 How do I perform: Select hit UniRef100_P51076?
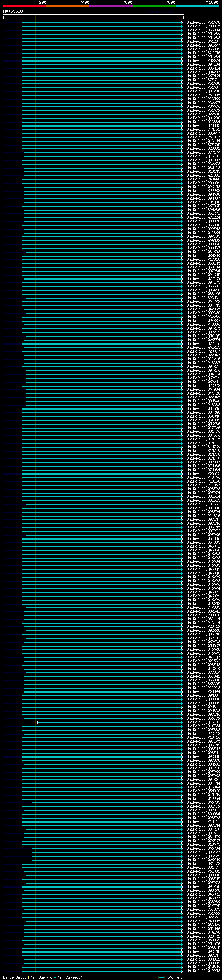point(203,944)
